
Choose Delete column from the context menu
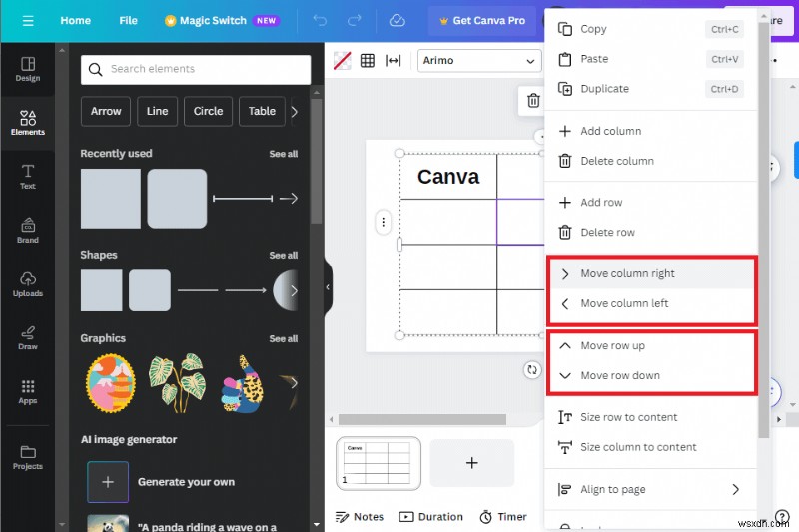click(x=651, y=161)
